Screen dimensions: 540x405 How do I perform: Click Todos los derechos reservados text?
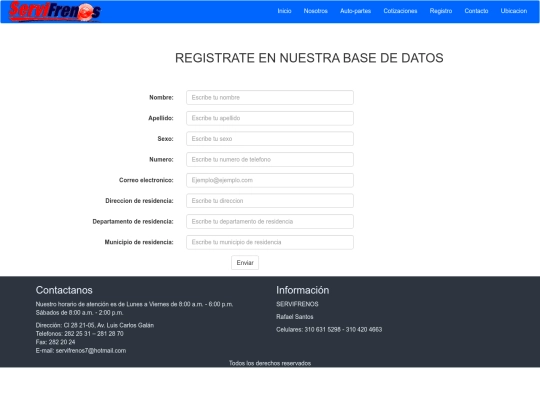270,363
